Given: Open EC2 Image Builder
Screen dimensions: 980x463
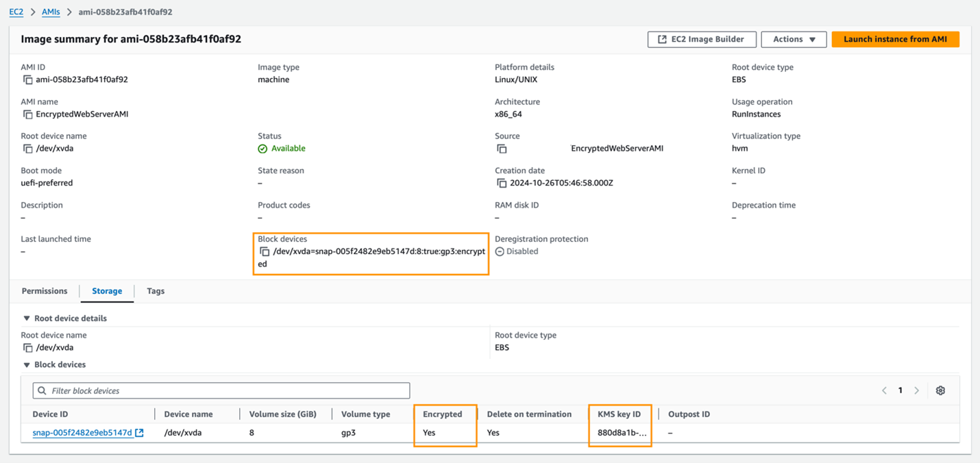Looking at the screenshot, I should tap(702, 39).
